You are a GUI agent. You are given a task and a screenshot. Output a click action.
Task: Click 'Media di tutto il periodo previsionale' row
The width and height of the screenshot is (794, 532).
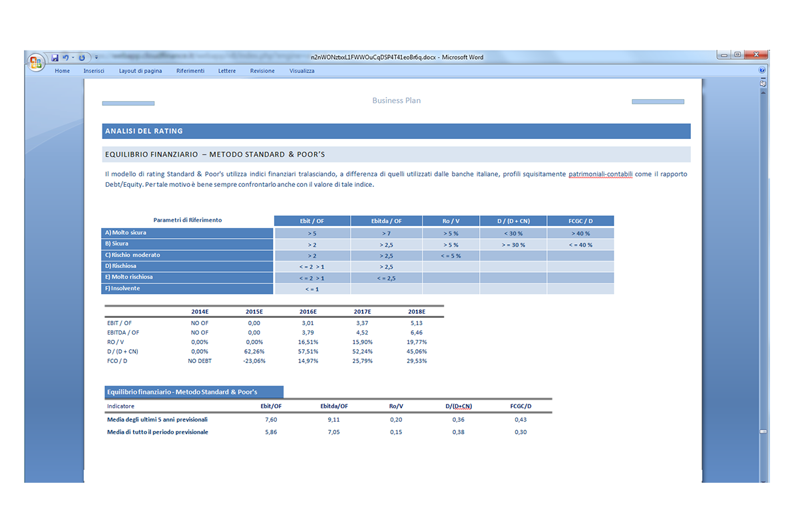click(158, 432)
